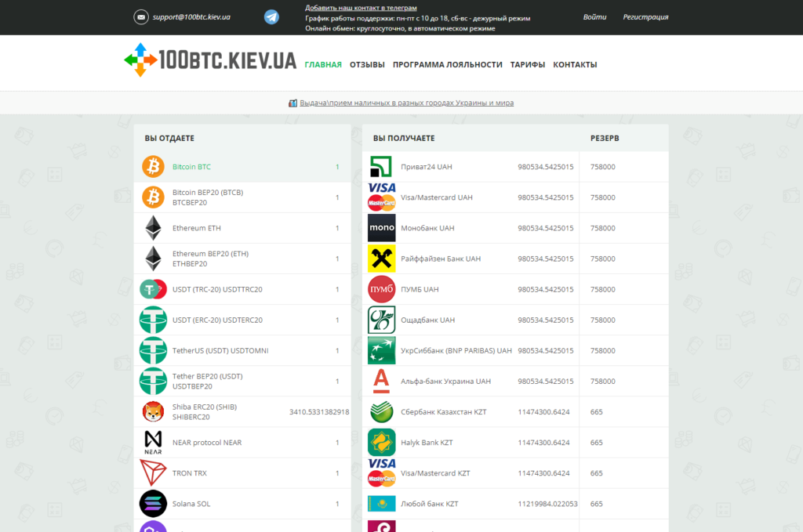Choose the ПУМБ red round logo

point(382,290)
